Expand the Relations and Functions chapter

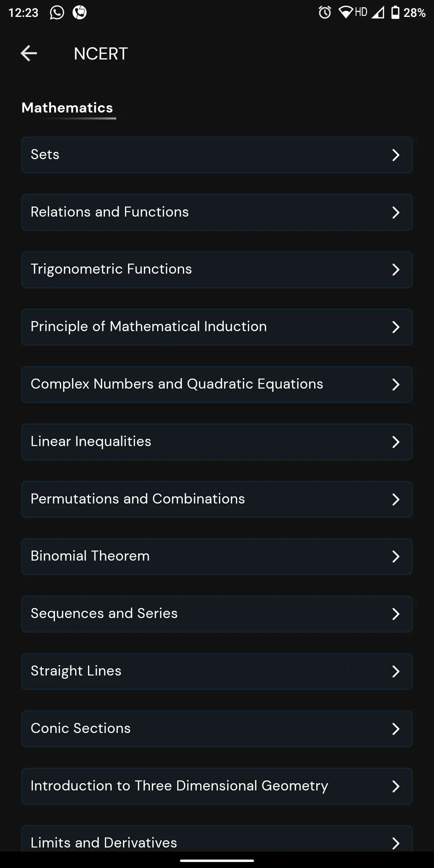[217, 212]
